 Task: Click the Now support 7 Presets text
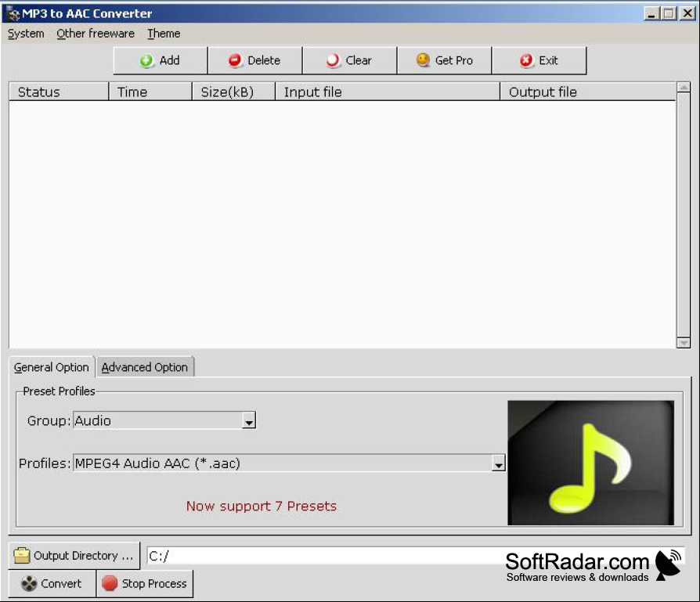(262, 506)
